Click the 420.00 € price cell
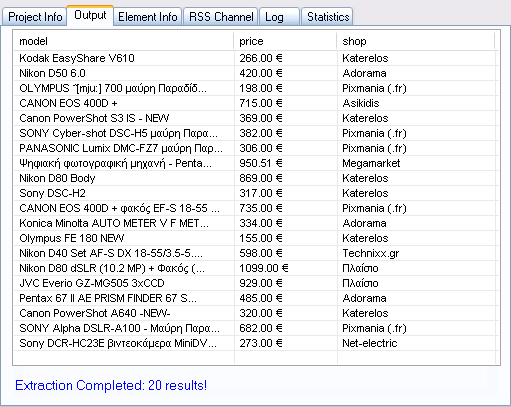Screen dimensions: 511x407 [285, 73]
